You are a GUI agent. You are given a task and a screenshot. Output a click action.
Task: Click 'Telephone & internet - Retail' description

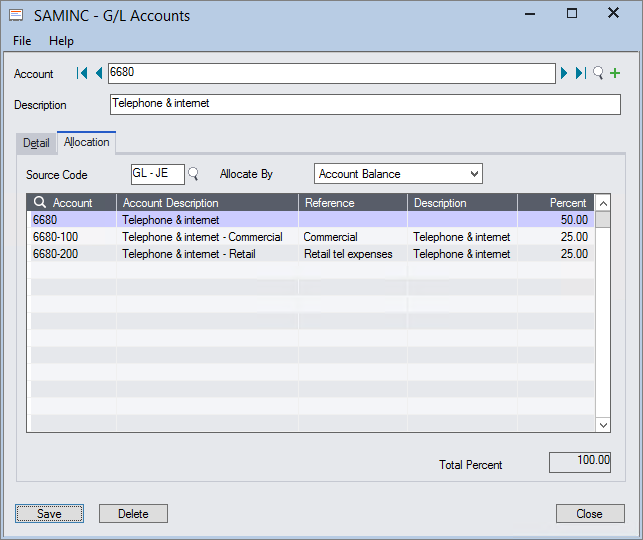pyautogui.click(x=189, y=254)
